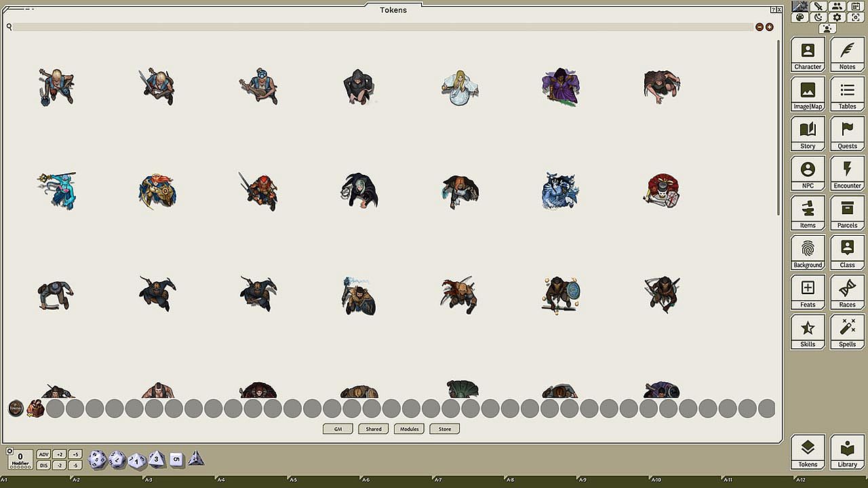Open the Character sidebar panel
This screenshot has width=868, height=488.
tap(808, 54)
